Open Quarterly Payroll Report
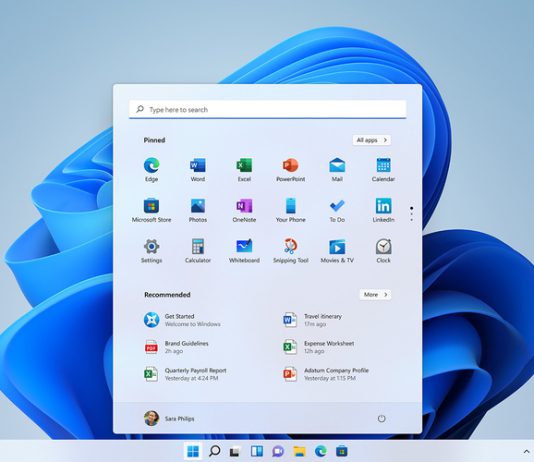 [185, 374]
